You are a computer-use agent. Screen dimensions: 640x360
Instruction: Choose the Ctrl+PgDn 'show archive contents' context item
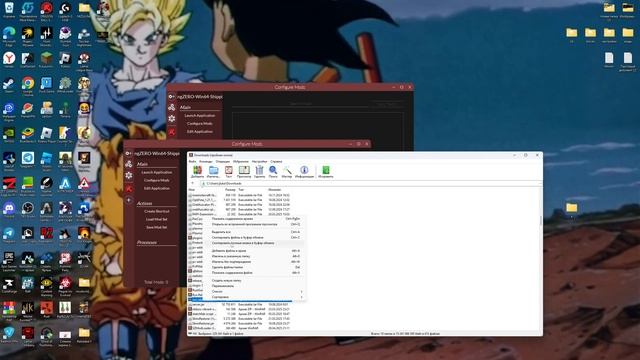[x=256, y=219]
